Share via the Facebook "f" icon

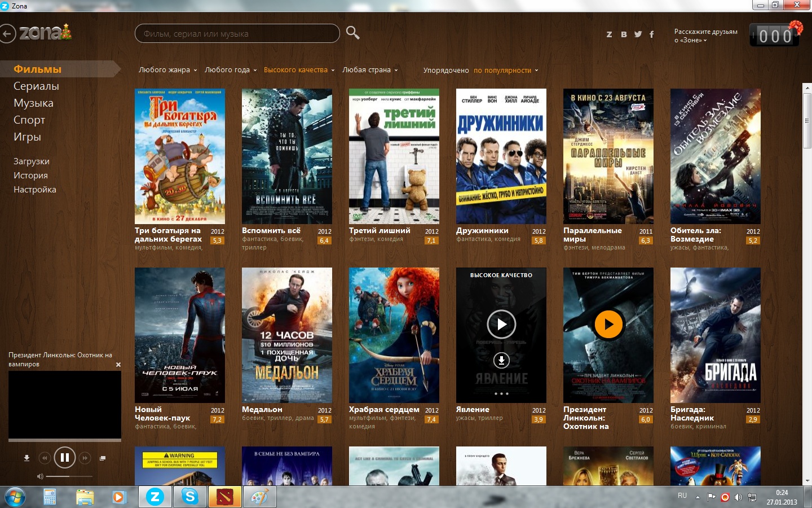click(652, 34)
